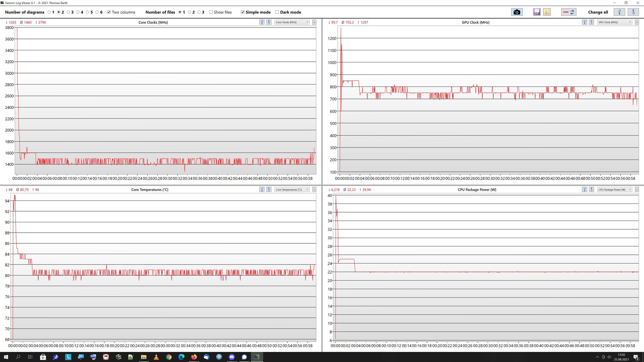Click plus button in GPU Clock diagram

tap(637, 22)
